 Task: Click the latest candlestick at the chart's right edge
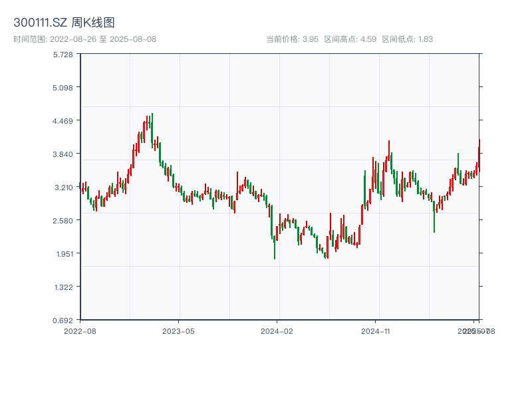(x=479, y=156)
